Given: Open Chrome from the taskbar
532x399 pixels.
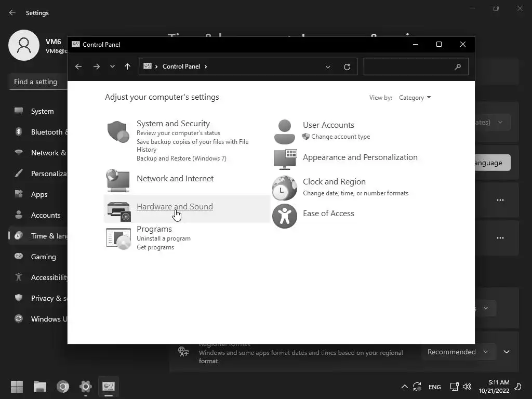Looking at the screenshot, I should click(x=63, y=387).
